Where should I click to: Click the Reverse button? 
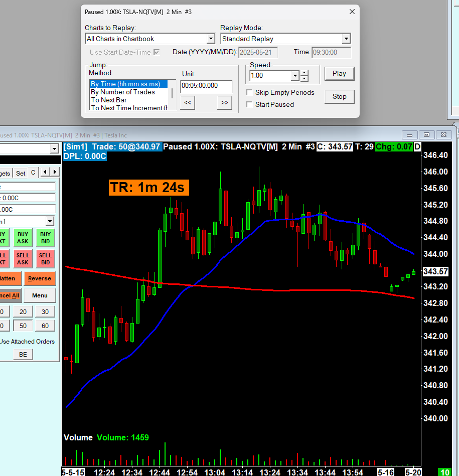click(40, 278)
